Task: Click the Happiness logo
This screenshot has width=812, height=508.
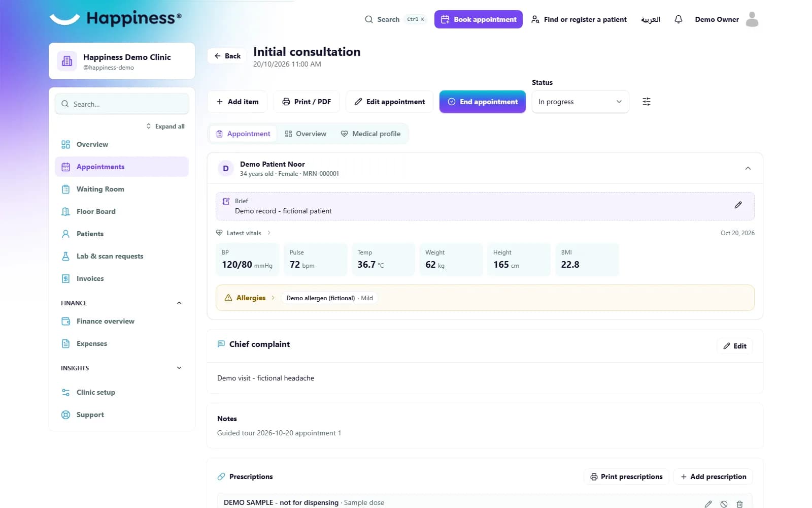Action: point(115,18)
